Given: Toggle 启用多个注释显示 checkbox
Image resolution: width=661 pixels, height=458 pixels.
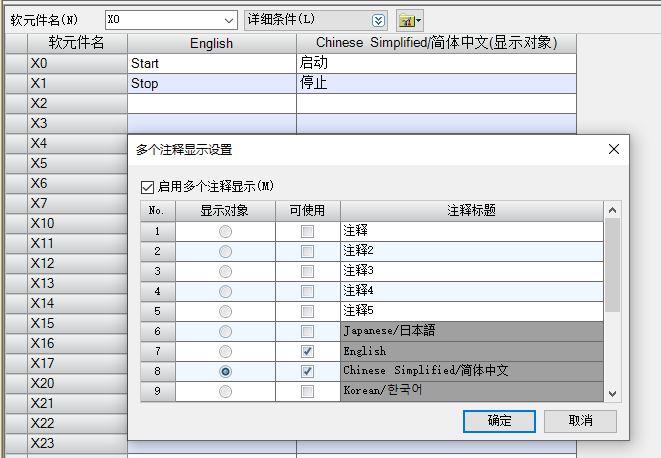Looking at the screenshot, I should [148, 186].
